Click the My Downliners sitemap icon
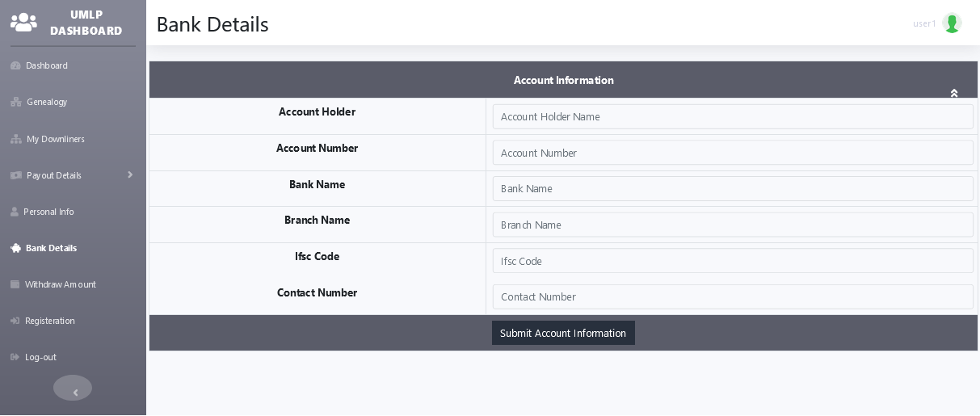980x416 pixels. coord(15,139)
